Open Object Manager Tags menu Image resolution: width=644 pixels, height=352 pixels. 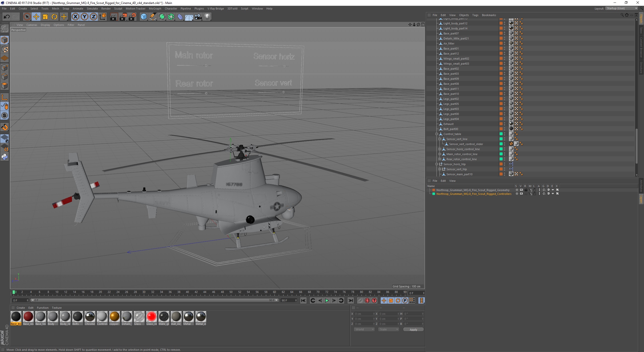point(475,15)
